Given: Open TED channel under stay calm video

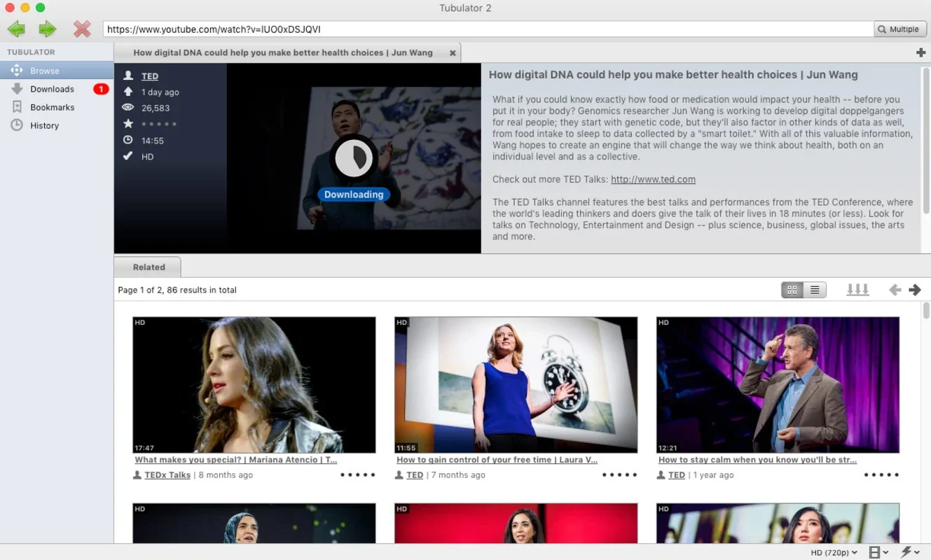Looking at the screenshot, I should click(x=677, y=475).
